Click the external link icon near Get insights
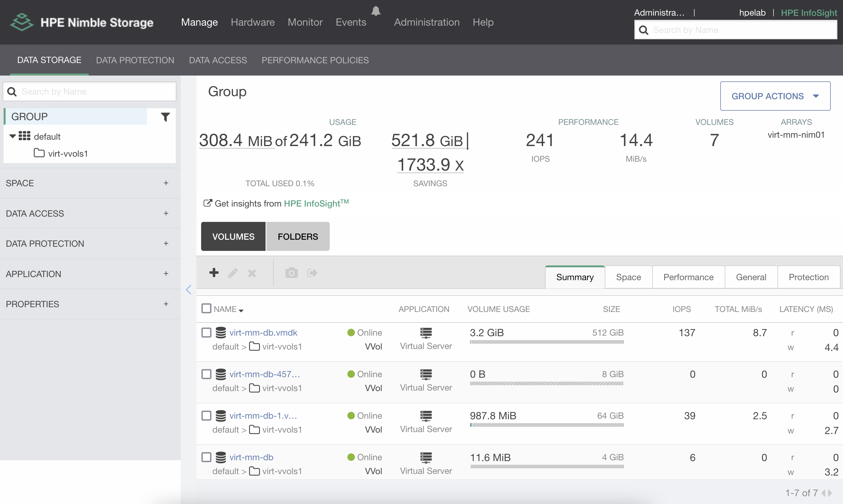This screenshot has height=504, width=843. point(208,203)
